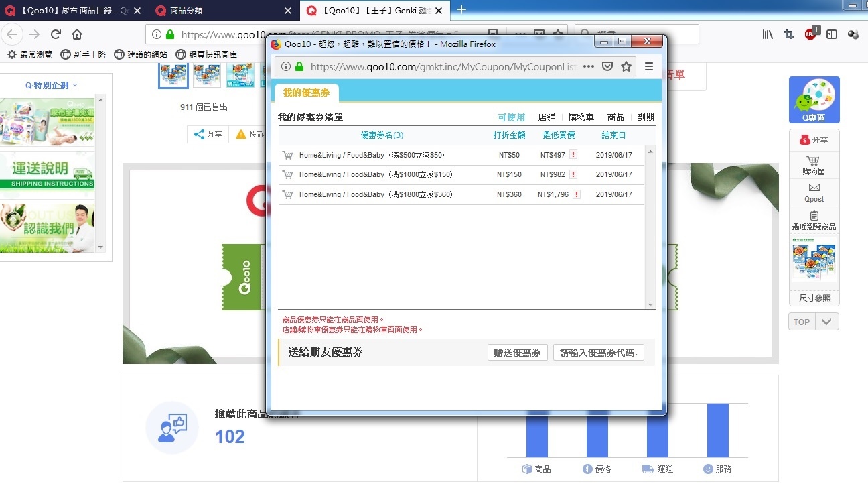Image resolution: width=868 pixels, height=484 pixels.
Task: Click the coupon list scrollbar up arrow
Action: [650, 152]
